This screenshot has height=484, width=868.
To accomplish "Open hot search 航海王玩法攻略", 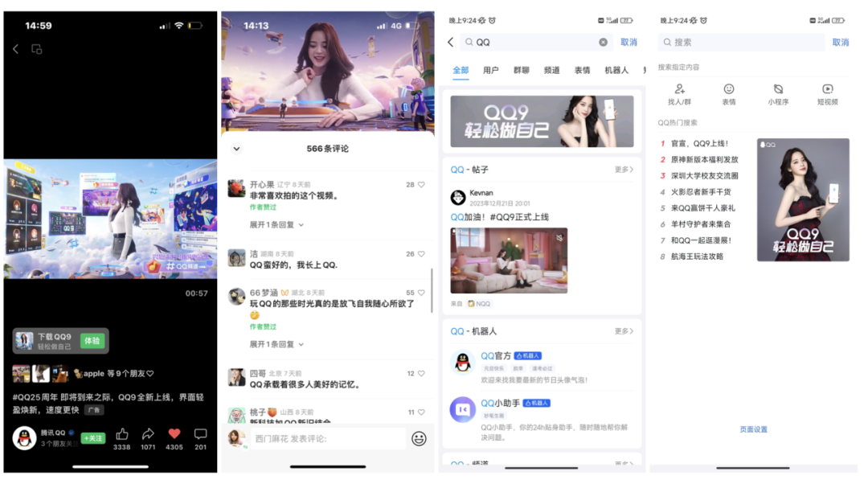I will [697, 256].
